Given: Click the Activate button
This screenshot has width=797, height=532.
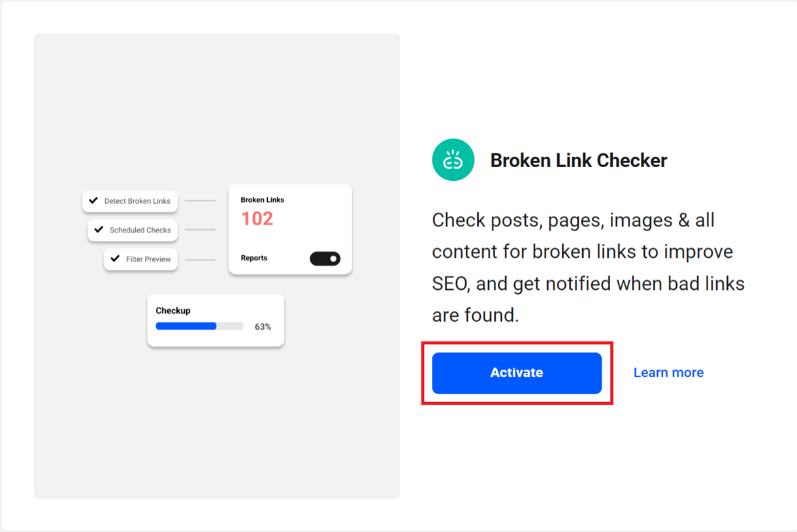Looking at the screenshot, I should point(517,373).
